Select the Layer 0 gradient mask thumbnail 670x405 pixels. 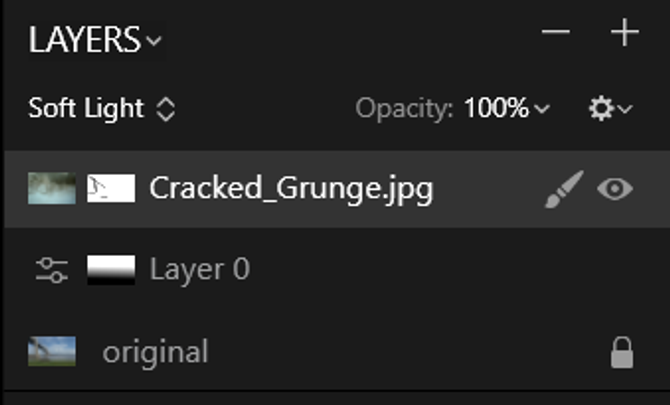(x=111, y=270)
